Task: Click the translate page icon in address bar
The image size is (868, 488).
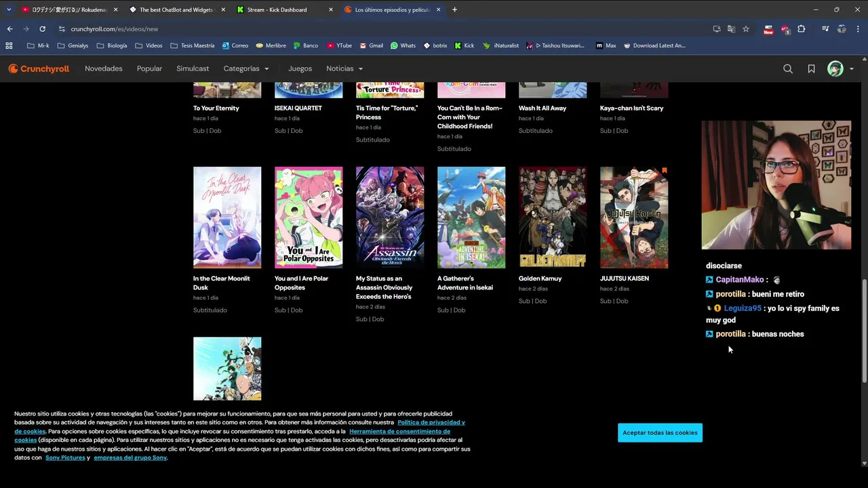Action: point(731,29)
